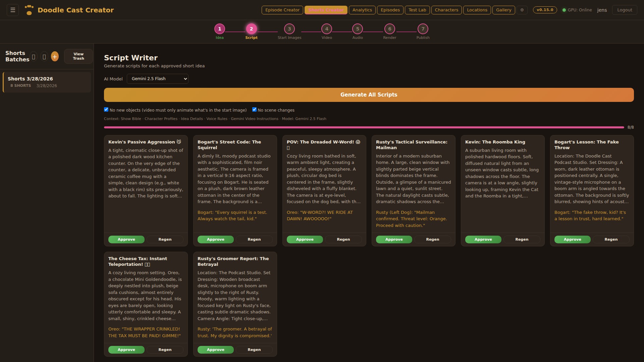Add a new shorts batch
Image resolution: width=644 pixels, height=362 pixels.
click(55, 56)
